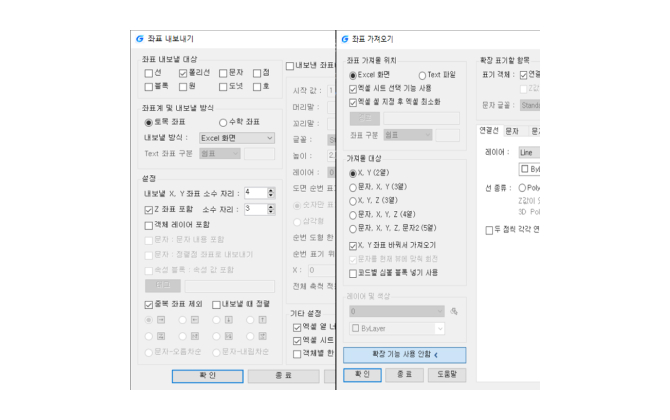The height and width of the screenshot is (420, 670).
Task: Choose the Text 파일 radio option
Action: point(422,75)
